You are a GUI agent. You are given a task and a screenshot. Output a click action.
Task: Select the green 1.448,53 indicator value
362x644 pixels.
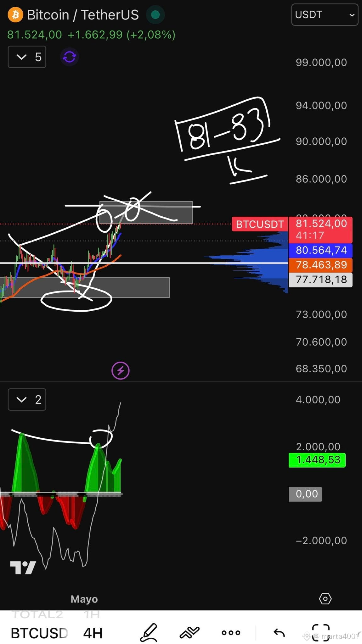[x=317, y=460]
